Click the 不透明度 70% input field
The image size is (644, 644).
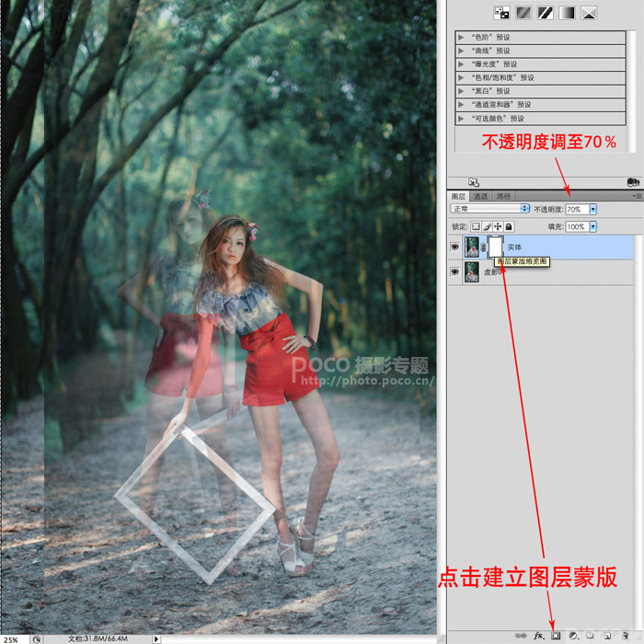(577, 209)
